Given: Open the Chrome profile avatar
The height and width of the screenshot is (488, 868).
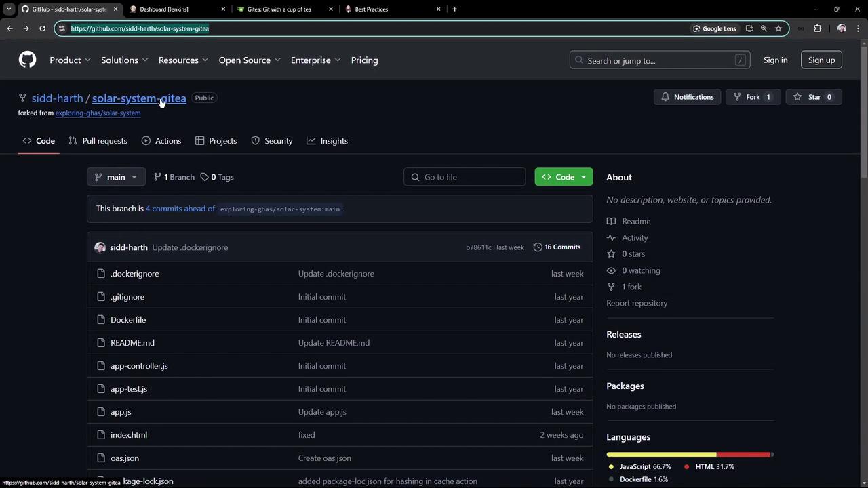Looking at the screenshot, I should point(842,28).
